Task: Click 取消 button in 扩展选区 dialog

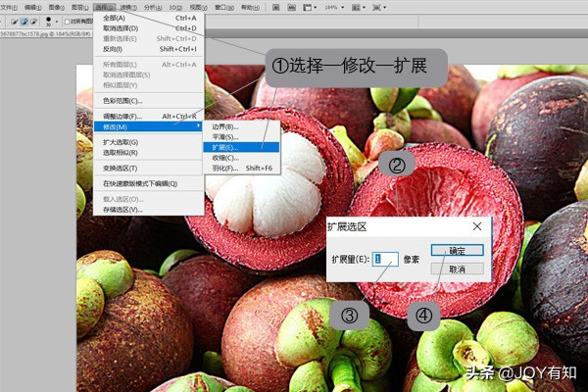Action: coord(457,269)
